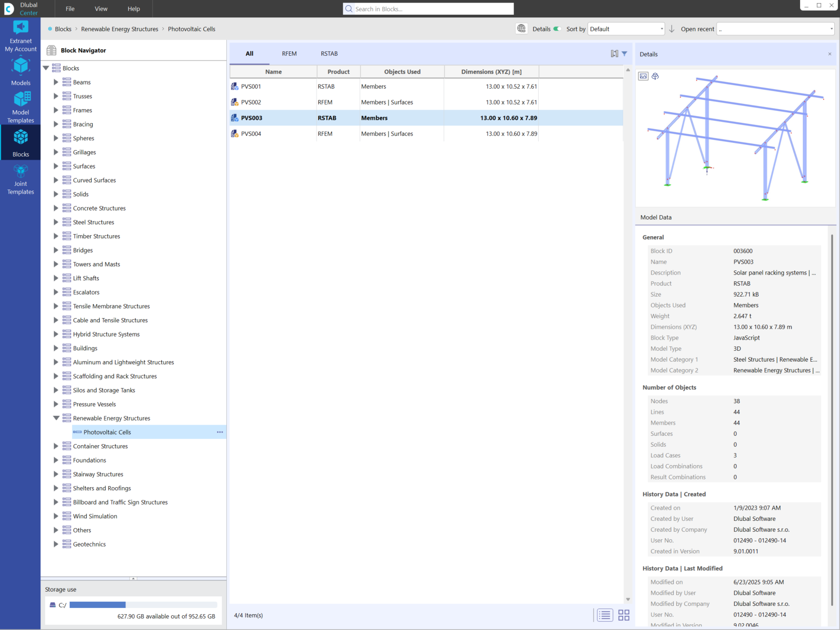Screen dimensions: 840x630
Task: Select the Models section in the left sidebar
Action: tap(20, 71)
